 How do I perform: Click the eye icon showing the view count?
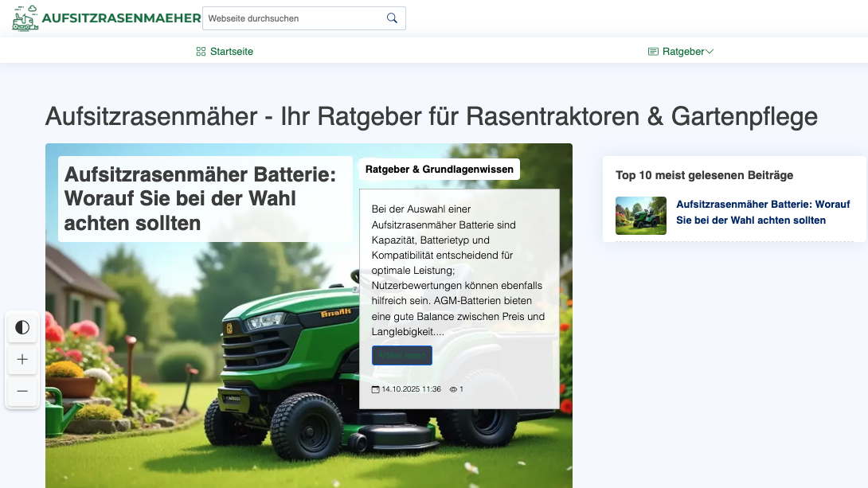(453, 388)
